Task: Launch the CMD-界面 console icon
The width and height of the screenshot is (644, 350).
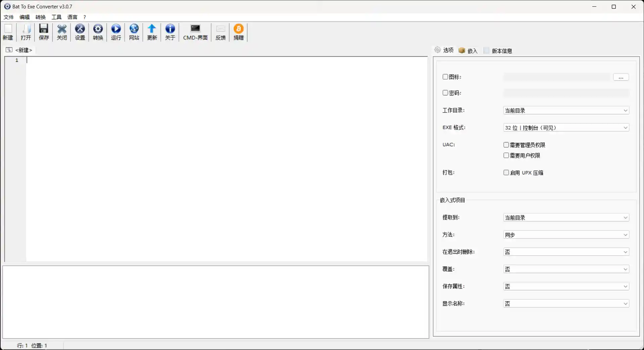Action: point(195,32)
